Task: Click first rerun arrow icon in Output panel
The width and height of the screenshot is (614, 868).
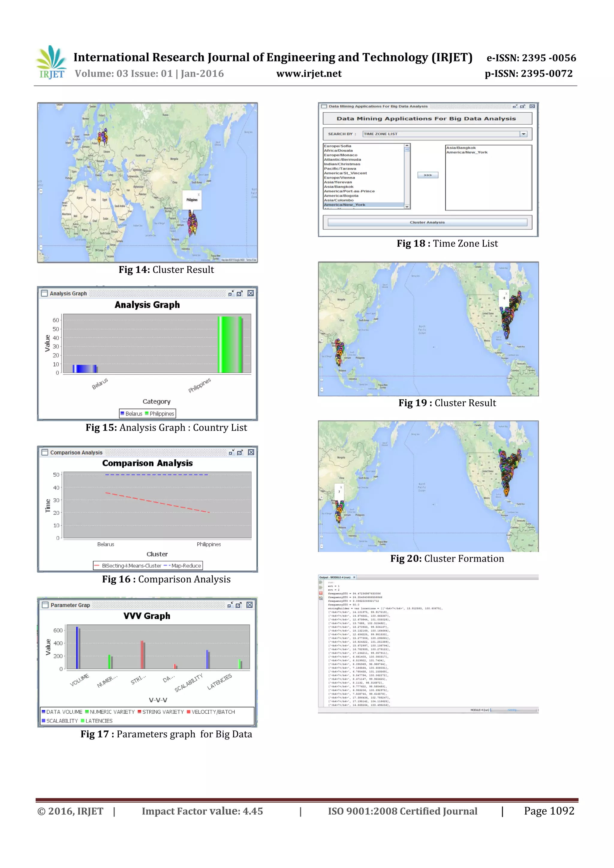Action: pyautogui.click(x=321, y=582)
